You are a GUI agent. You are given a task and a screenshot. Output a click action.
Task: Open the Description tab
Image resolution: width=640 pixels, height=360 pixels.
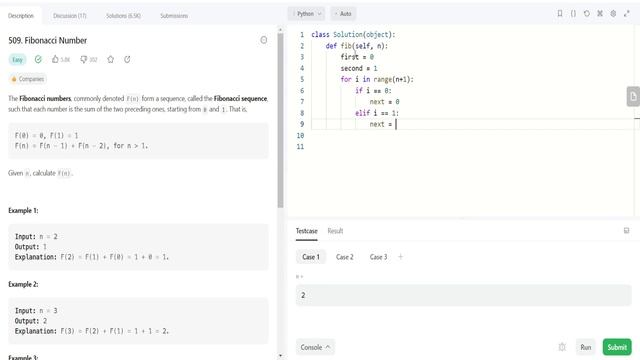[21, 16]
